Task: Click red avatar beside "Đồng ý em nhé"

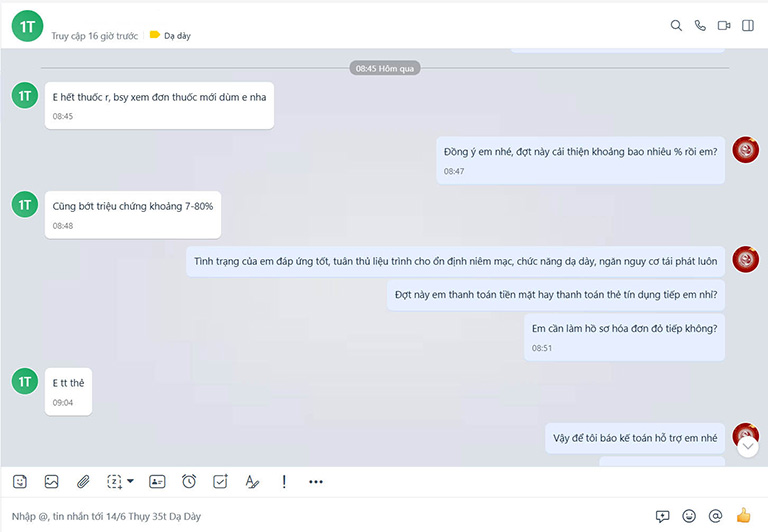Action: pyautogui.click(x=745, y=150)
